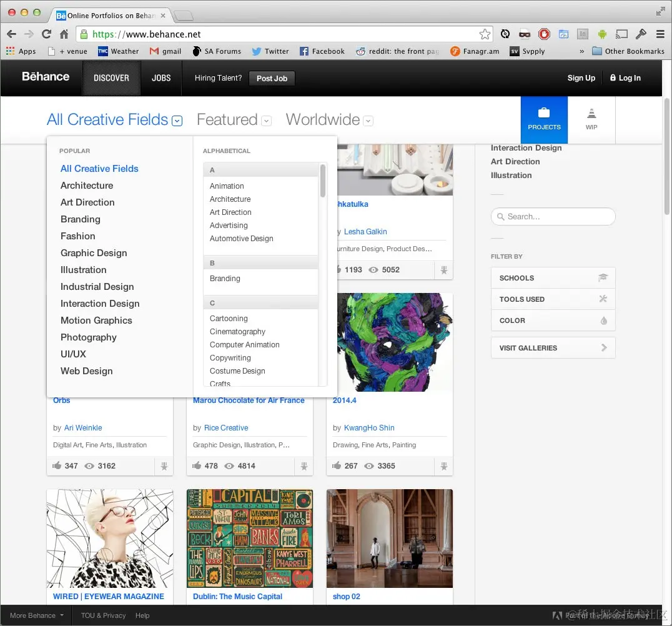Open the Twitter bookmark

(x=270, y=51)
